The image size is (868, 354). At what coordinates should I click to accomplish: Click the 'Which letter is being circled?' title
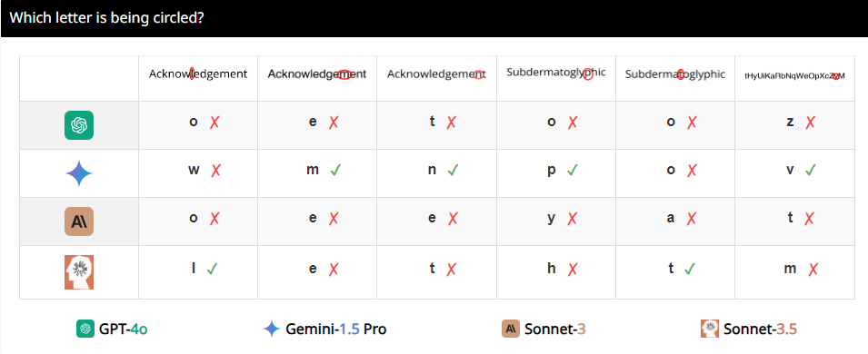point(107,18)
